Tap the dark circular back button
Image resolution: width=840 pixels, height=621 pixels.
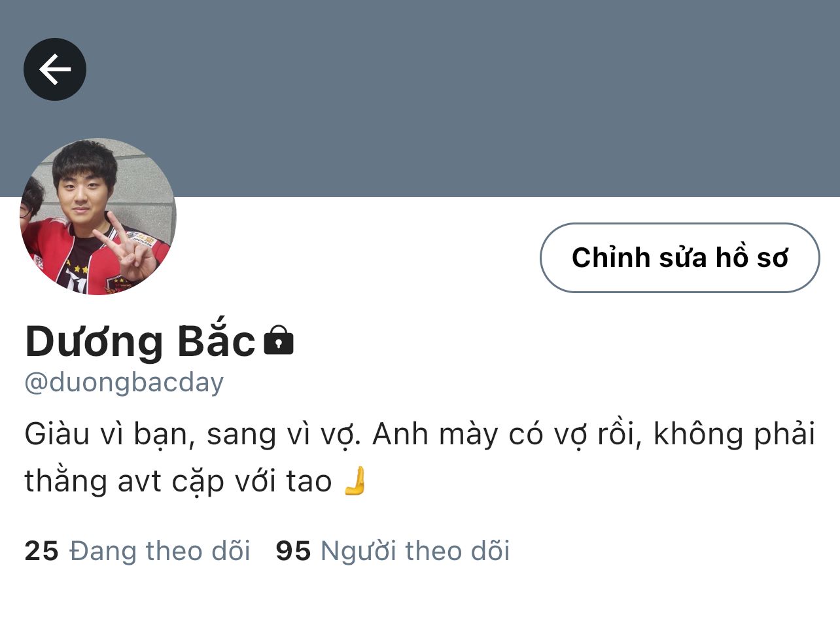click(55, 69)
